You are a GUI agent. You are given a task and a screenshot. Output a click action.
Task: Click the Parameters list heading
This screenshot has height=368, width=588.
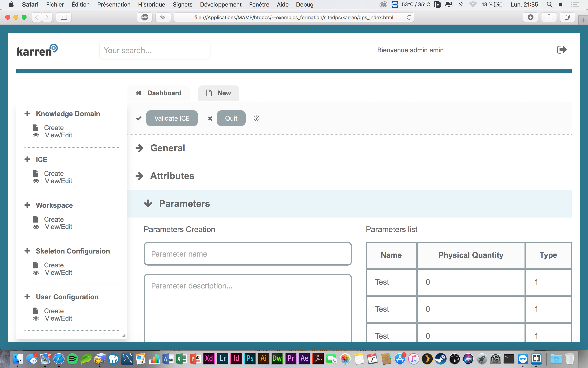click(x=391, y=229)
